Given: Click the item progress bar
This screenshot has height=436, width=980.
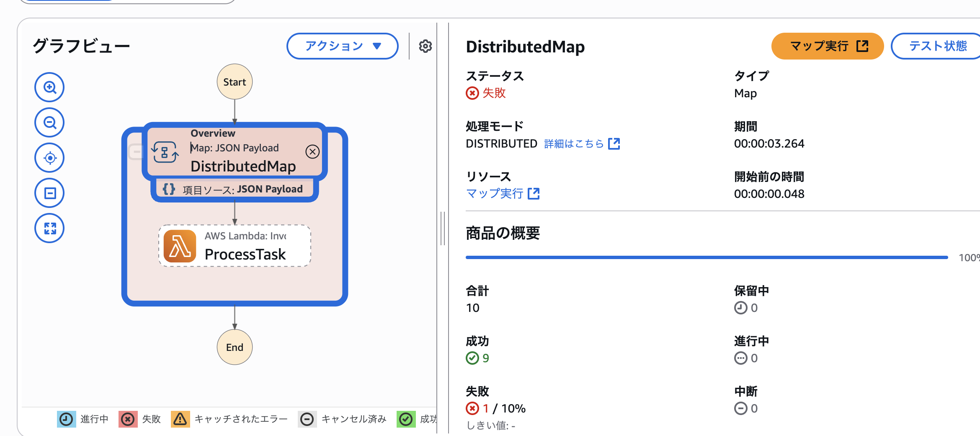Looking at the screenshot, I should point(707,257).
